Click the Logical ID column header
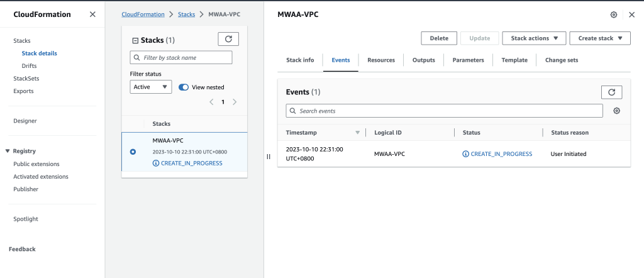644x278 pixels. [x=388, y=133]
